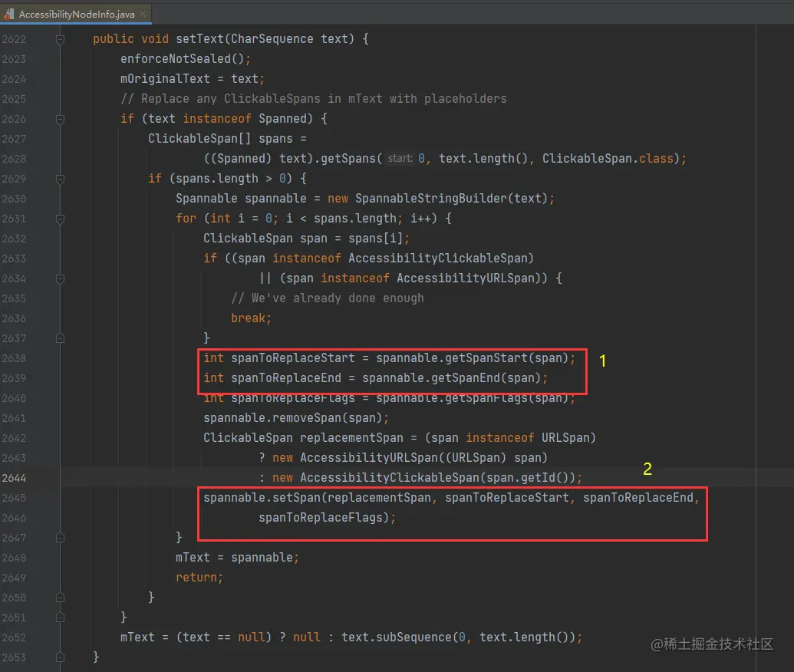Collapse the for loop at line 2631

tap(60, 219)
